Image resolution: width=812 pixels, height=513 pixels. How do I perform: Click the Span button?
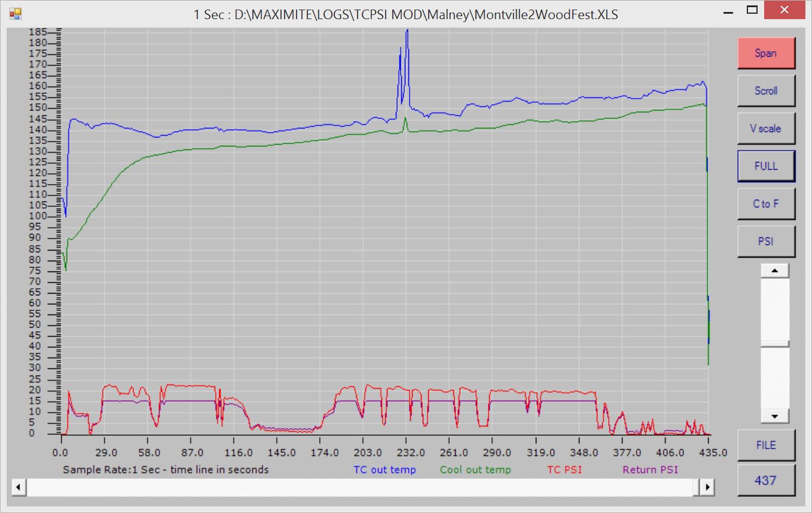click(766, 53)
